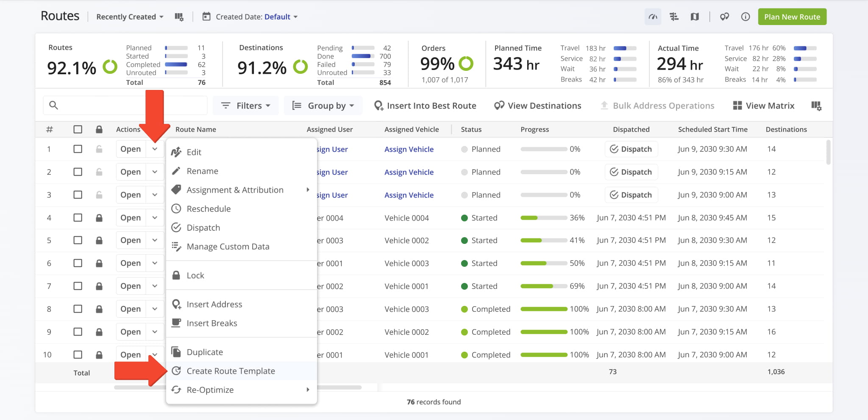Expand the Filters dropdown
Image resolution: width=868 pixels, height=420 pixels.
245,106
